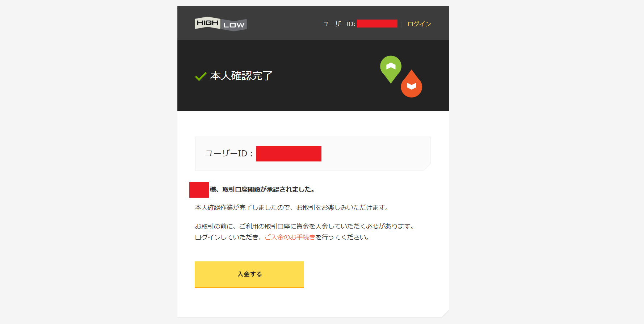Click the 入金する yellow button
The image size is (644, 324).
tap(249, 274)
